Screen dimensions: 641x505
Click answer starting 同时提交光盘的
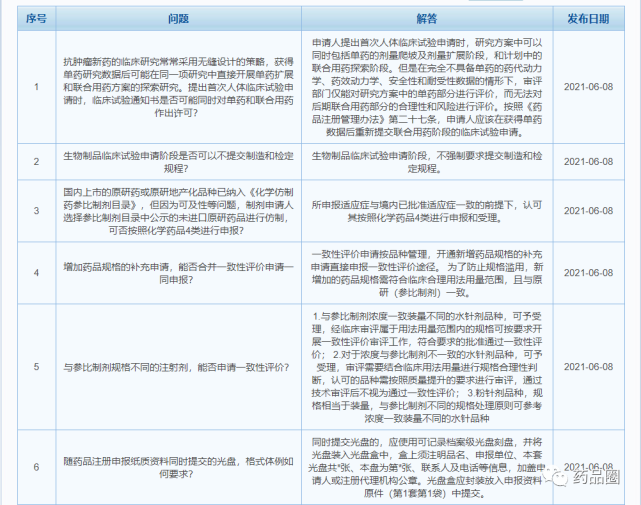click(x=427, y=467)
